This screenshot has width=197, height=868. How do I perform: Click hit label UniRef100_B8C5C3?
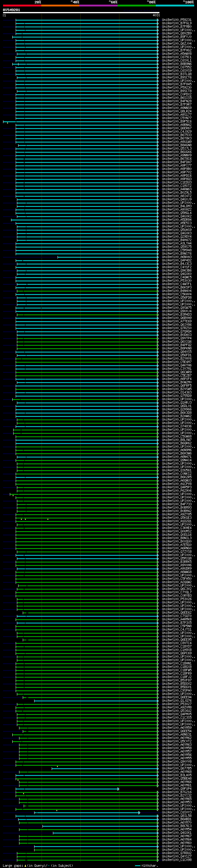176,826
